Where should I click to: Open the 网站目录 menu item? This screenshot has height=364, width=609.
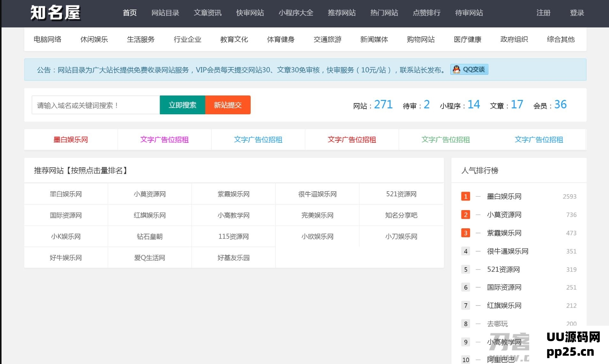[x=165, y=13]
